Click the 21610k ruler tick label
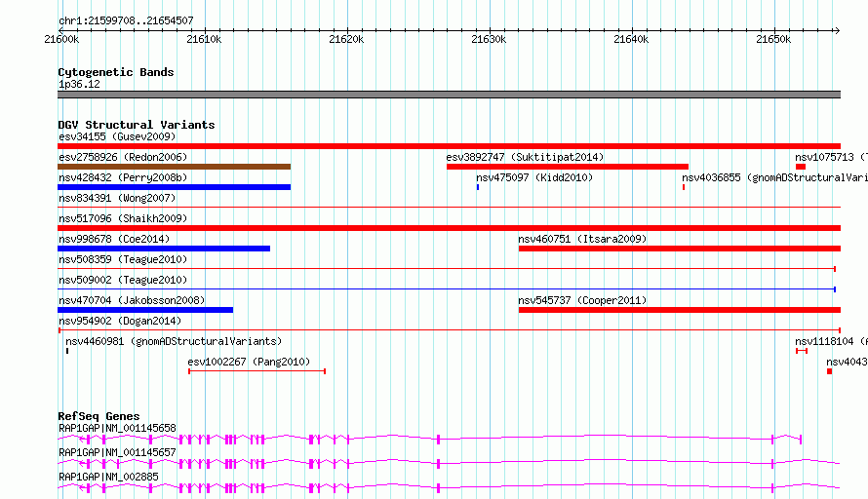Image resolution: width=868 pixels, height=499 pixels. tap(204, 39)
